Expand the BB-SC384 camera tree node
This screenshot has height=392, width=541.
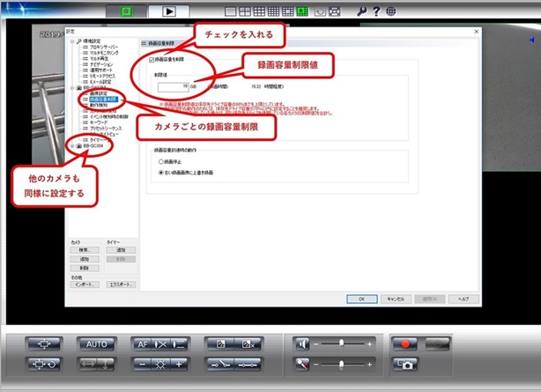72,146
